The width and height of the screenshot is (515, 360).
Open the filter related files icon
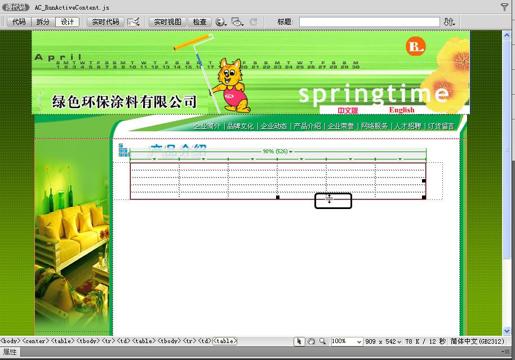coord(505,7)
